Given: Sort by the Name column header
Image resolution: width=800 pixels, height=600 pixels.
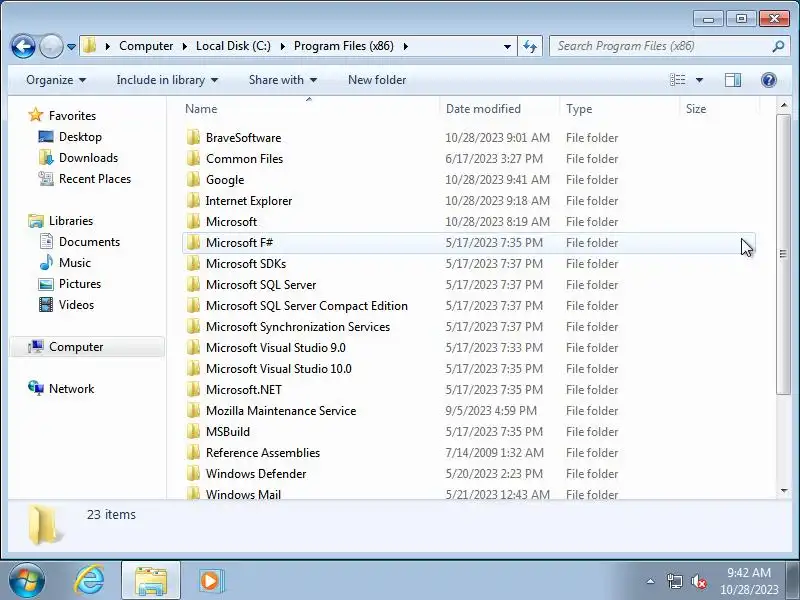Looking at the screenshot, I should [308, 109].
